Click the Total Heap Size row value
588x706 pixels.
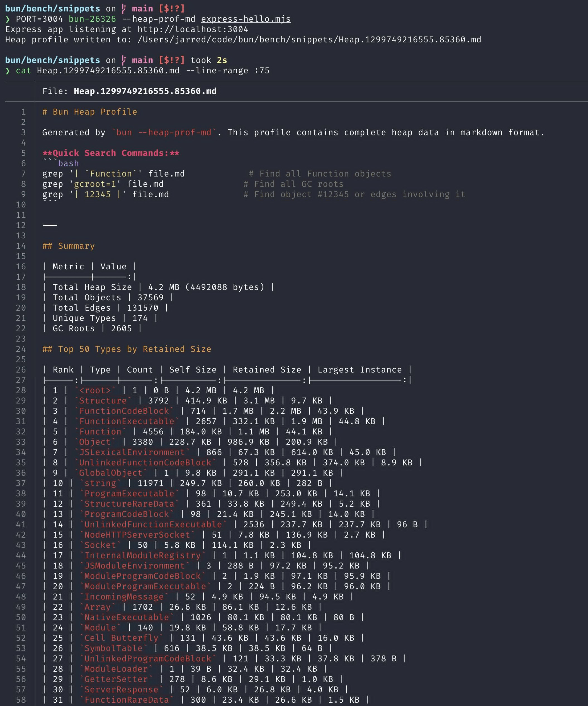click(206, 287)
